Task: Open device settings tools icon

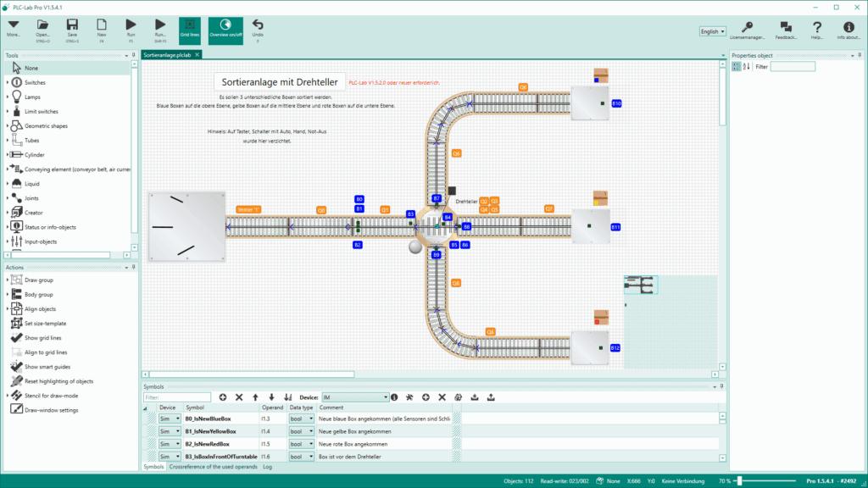Action: pos(409,397)
